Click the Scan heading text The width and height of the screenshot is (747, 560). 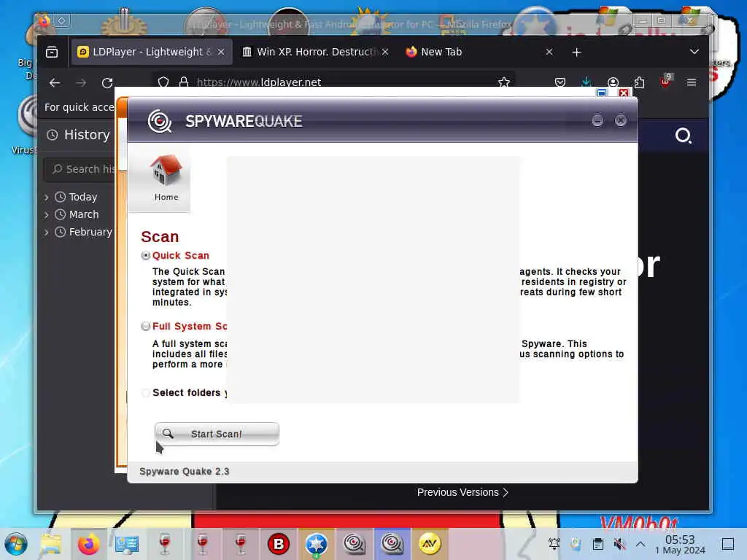pos(160,237)
